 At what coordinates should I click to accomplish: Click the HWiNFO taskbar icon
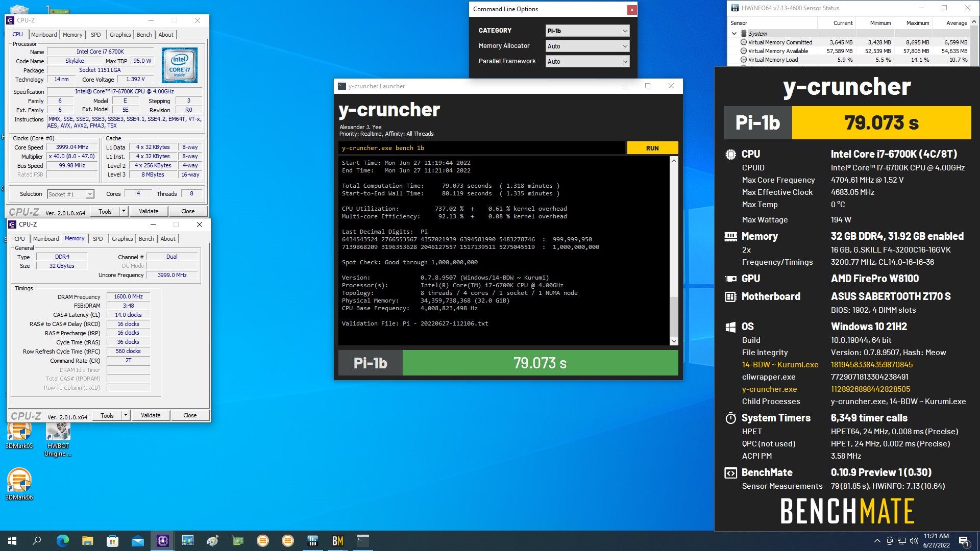(312, 541)
